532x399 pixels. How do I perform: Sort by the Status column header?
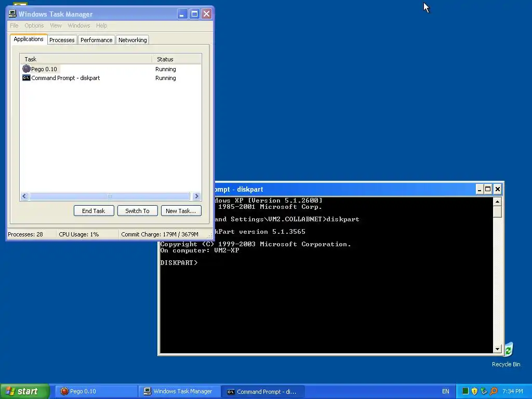pos(177,59)
